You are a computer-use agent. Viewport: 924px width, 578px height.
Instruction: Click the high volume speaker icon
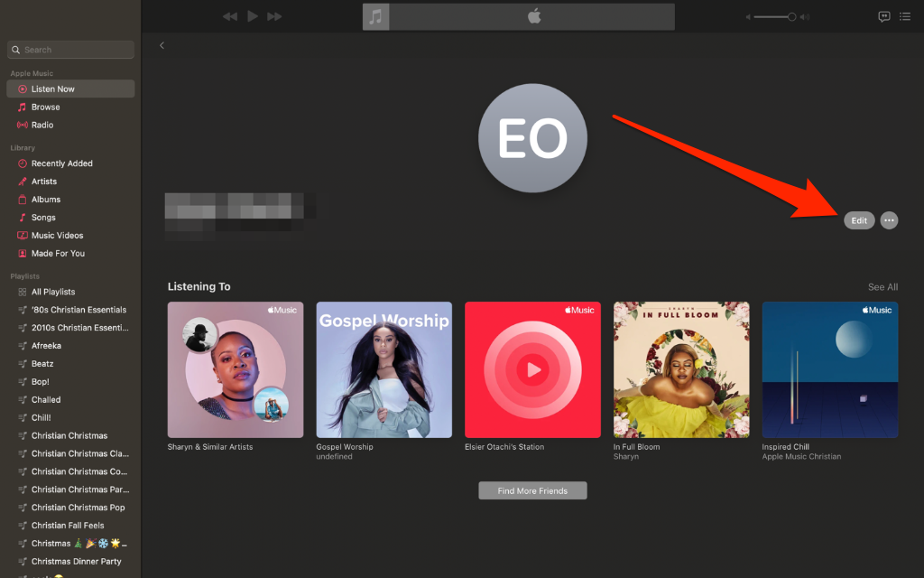pyautogui.click(x=805, y=17)
